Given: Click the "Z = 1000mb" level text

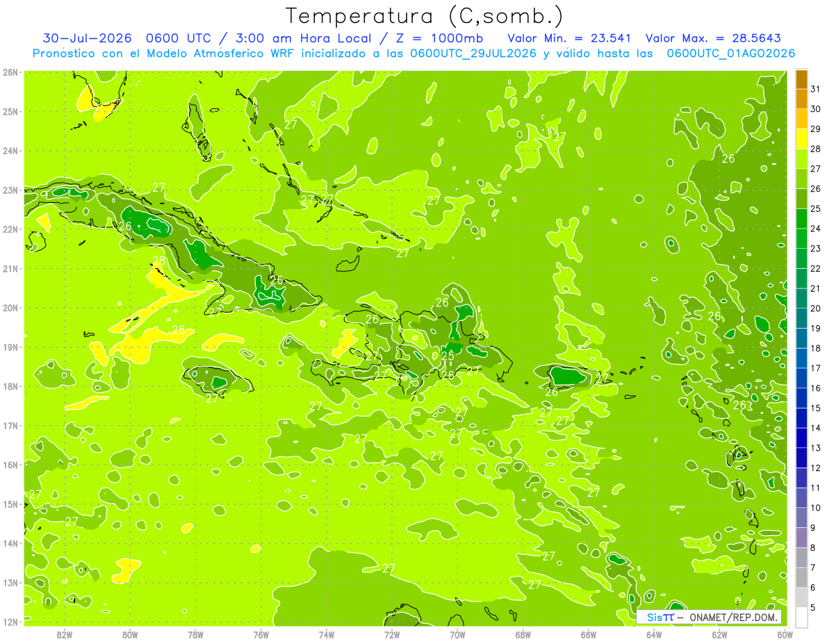Looking at the screenshot, I should [439, 38].
